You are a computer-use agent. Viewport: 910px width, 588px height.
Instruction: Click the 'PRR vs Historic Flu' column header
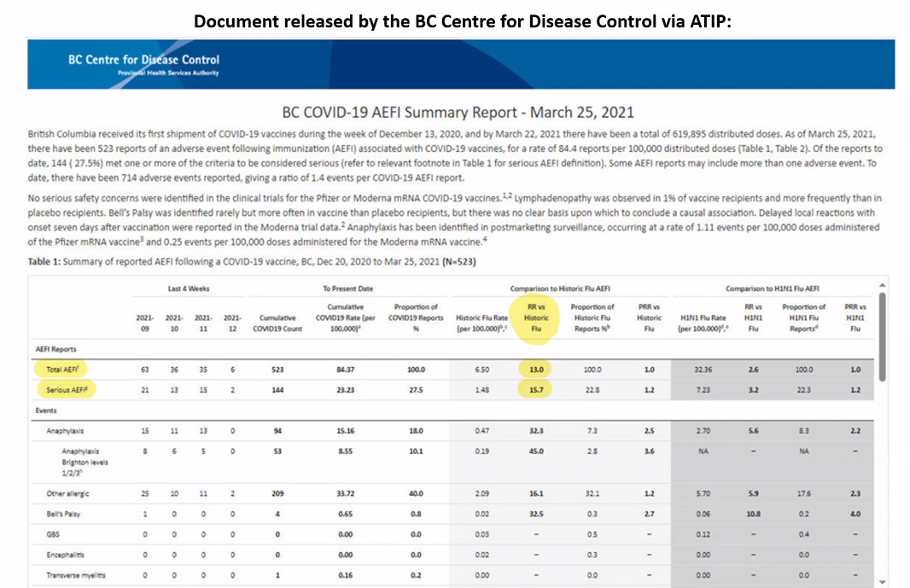click(x=649, y=317)
